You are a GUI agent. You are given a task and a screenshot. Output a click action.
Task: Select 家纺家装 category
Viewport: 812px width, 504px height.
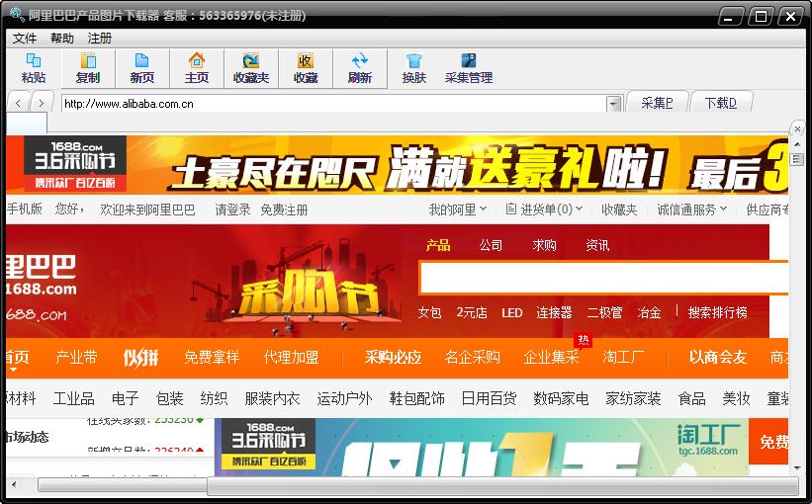[633, 398]
